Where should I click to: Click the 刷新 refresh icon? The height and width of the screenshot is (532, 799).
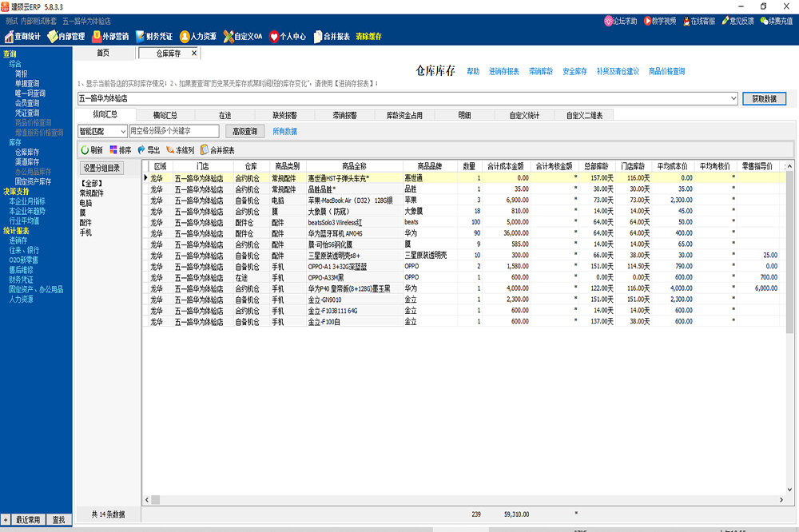[83, 149]
